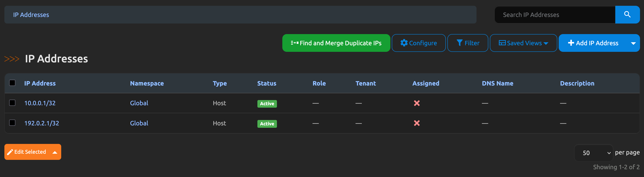Click the funnel icon on Filter
The height and width of the screenshot is (177, 644).
tap(459, 43)
